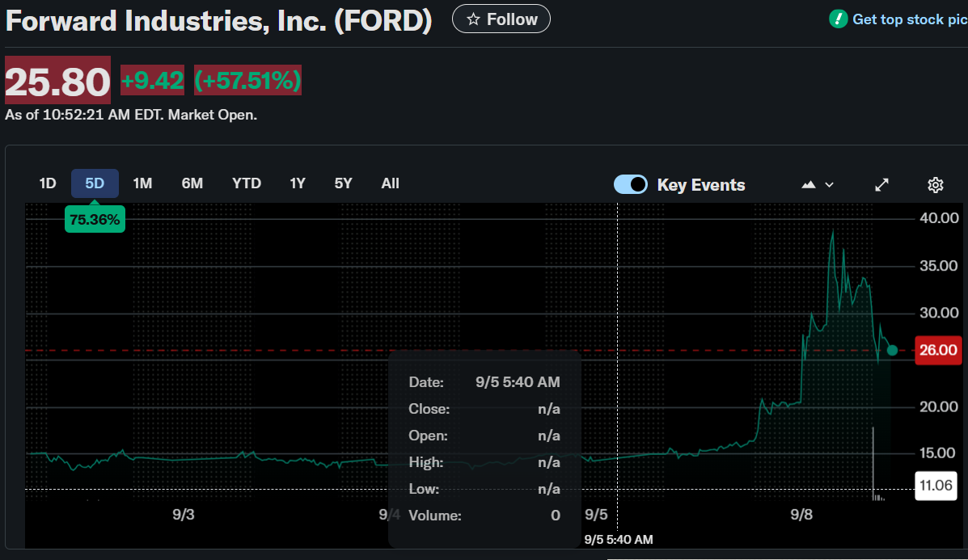Viewport: 968px width, 560px height.
Task: Click the Open row in tooltip
Action: 484,436
